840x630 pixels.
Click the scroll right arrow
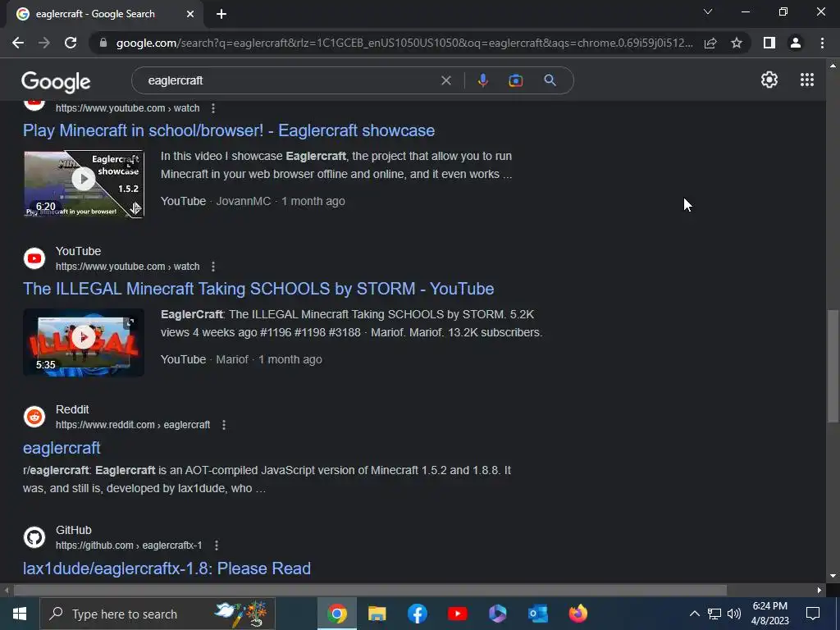tap(819, 591)
